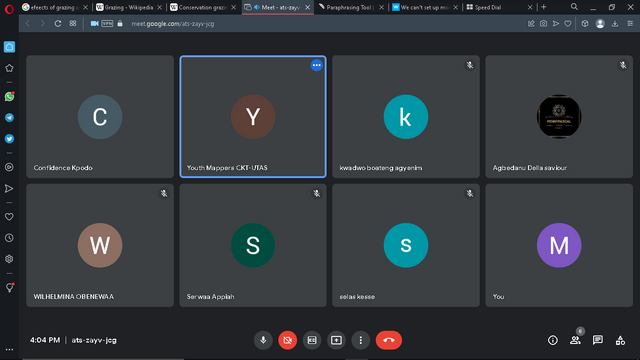Select Agbedanu Della saviour profile picture
This screenshot has height=360, width=640.
point(559,117)
